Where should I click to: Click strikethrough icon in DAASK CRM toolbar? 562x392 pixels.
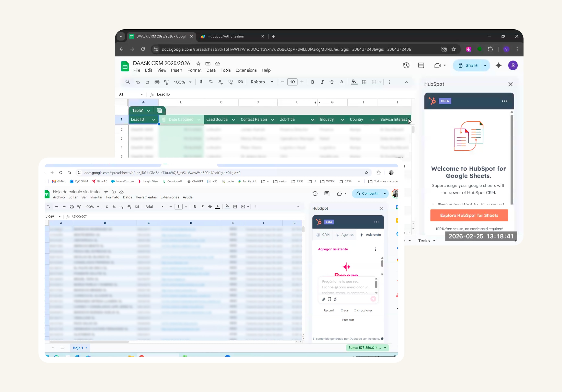[x=332, y=82]
